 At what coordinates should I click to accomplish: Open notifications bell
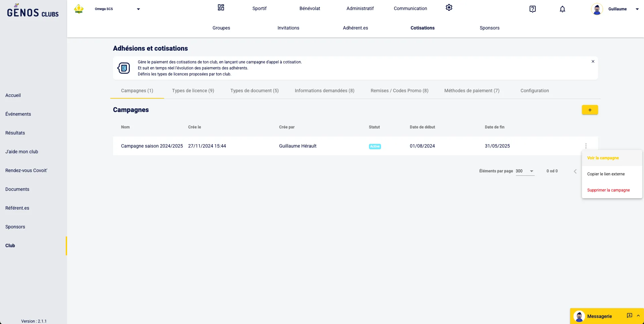562,9
